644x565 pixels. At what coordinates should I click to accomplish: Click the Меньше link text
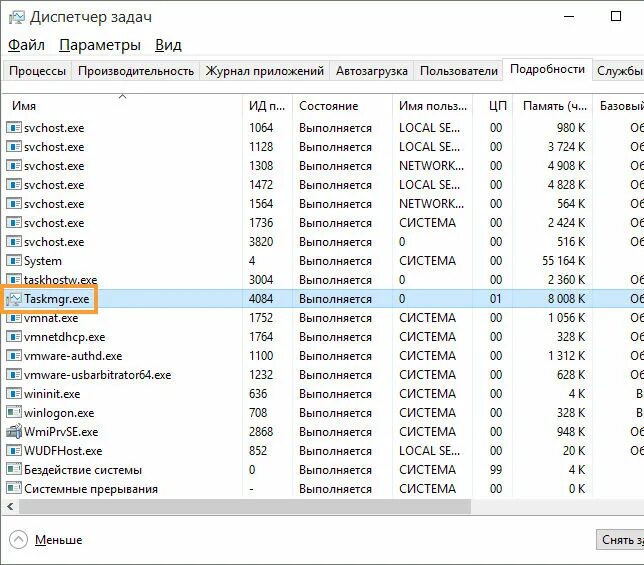click(58, 540)
